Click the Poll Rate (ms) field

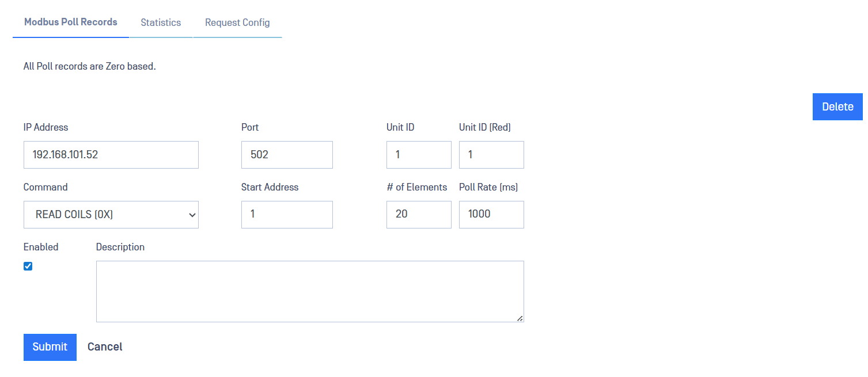[491, 215]
